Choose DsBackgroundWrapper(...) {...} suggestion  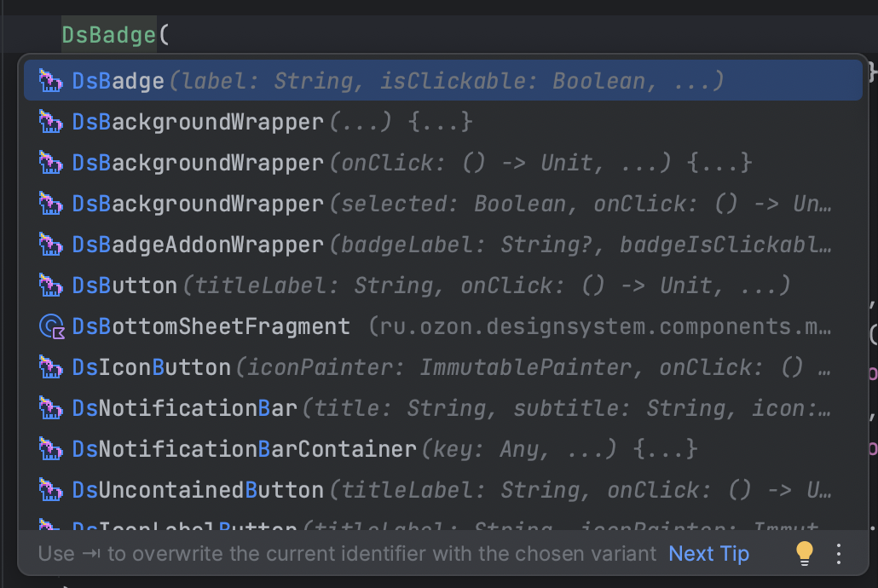point(442,122)
